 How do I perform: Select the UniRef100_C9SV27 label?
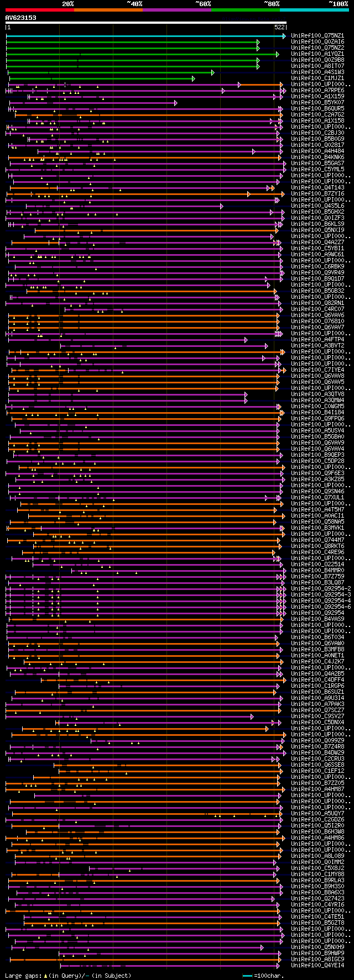point(317,716)
